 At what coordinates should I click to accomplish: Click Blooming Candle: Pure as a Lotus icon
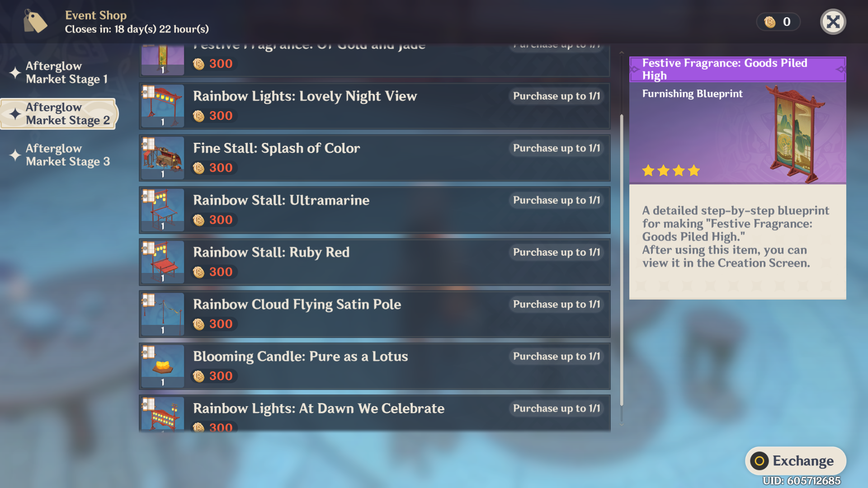coord(163,366)
